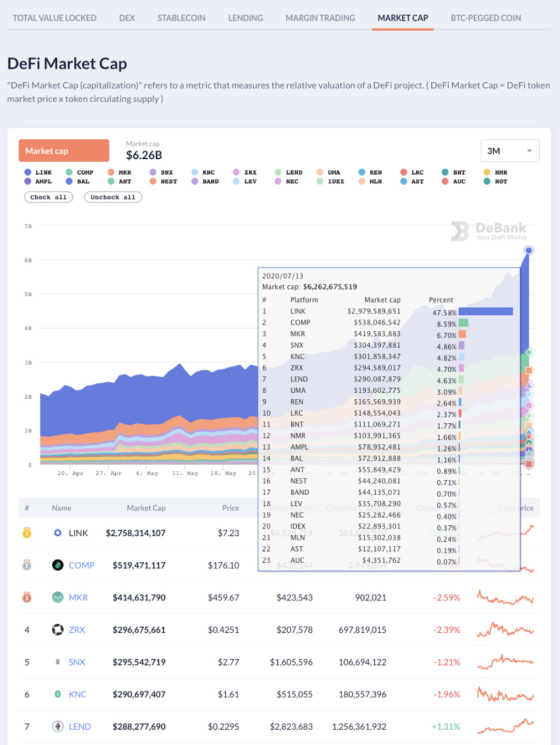Click the ZRX 7-day price sparkline

pyautogui.click(x=505, y=630)
